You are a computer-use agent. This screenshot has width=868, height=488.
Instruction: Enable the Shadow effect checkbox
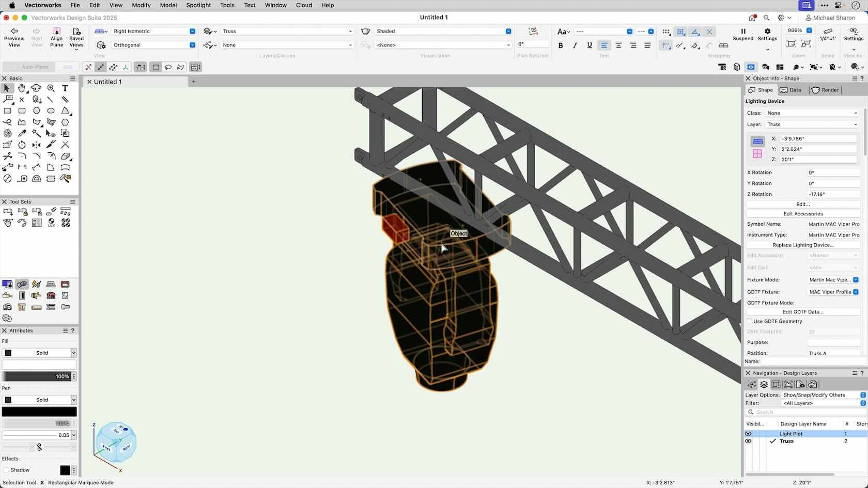pyautogui.click(x=7, y=470)
